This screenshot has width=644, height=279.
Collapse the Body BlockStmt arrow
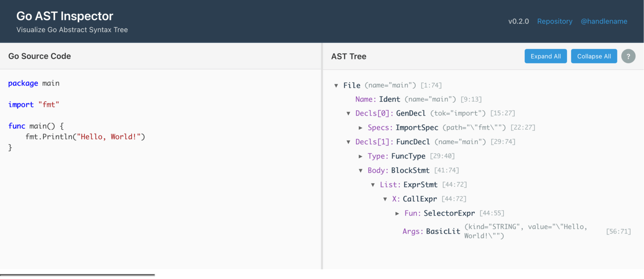361,171
